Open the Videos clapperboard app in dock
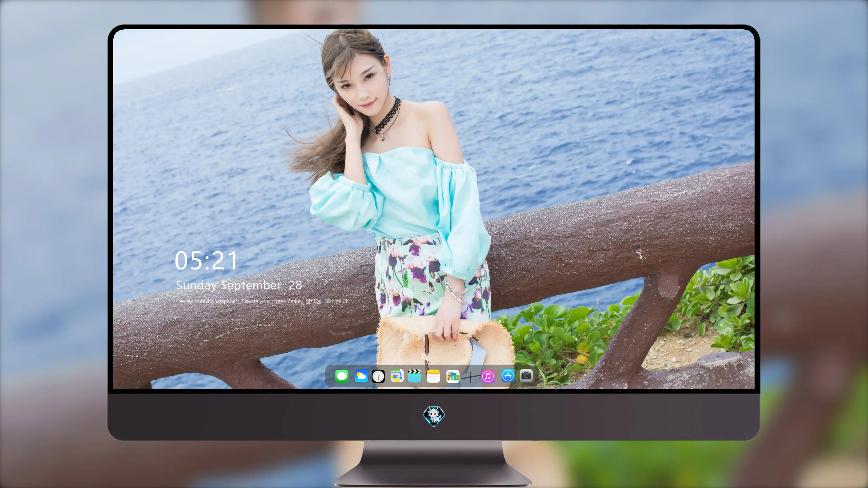Image resolution: width=868 pixels, height=488 pixels. coord(415,376)
